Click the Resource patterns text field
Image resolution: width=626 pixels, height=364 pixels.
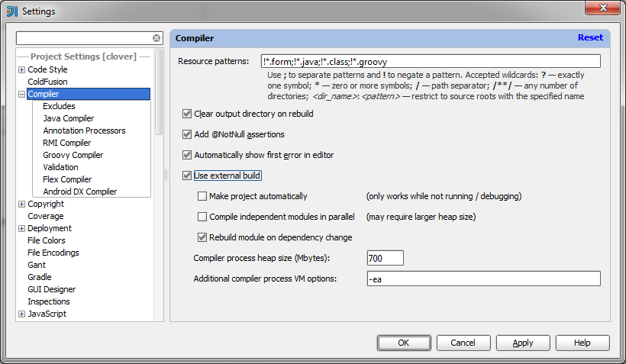(x=430, y=61)
